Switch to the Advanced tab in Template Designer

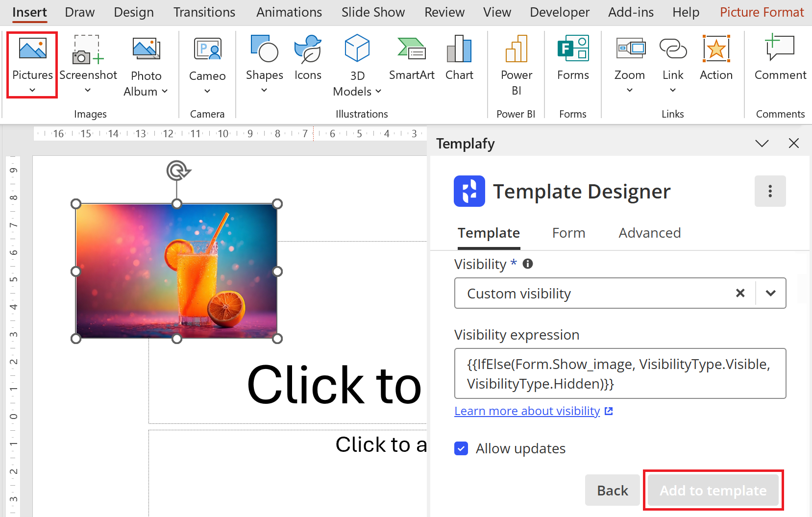coord(649,233)
